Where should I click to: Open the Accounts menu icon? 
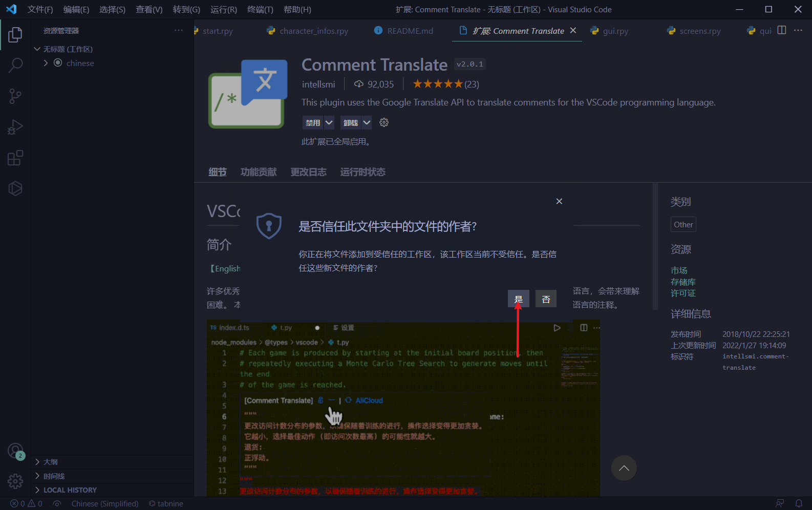pos(15,451)
